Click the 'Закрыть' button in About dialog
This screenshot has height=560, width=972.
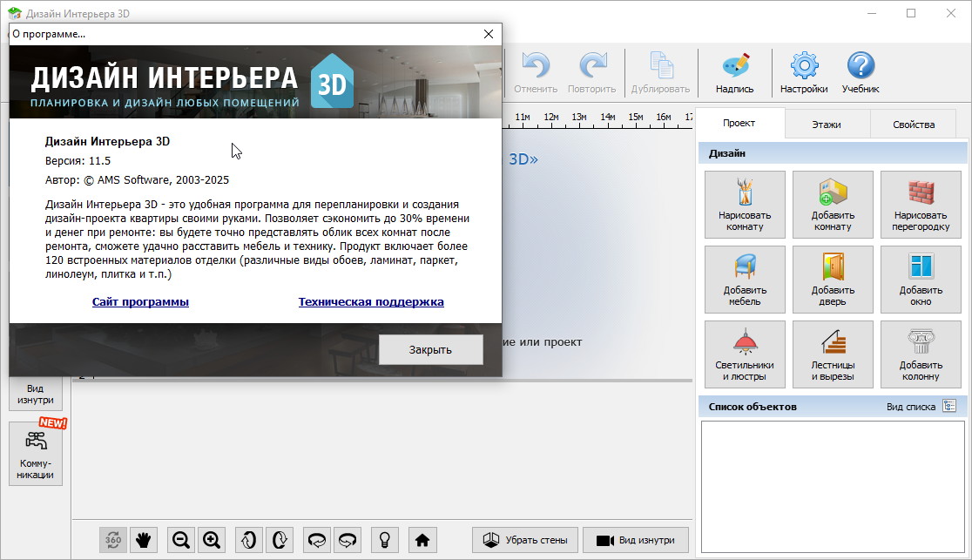[x=431, y=350]
